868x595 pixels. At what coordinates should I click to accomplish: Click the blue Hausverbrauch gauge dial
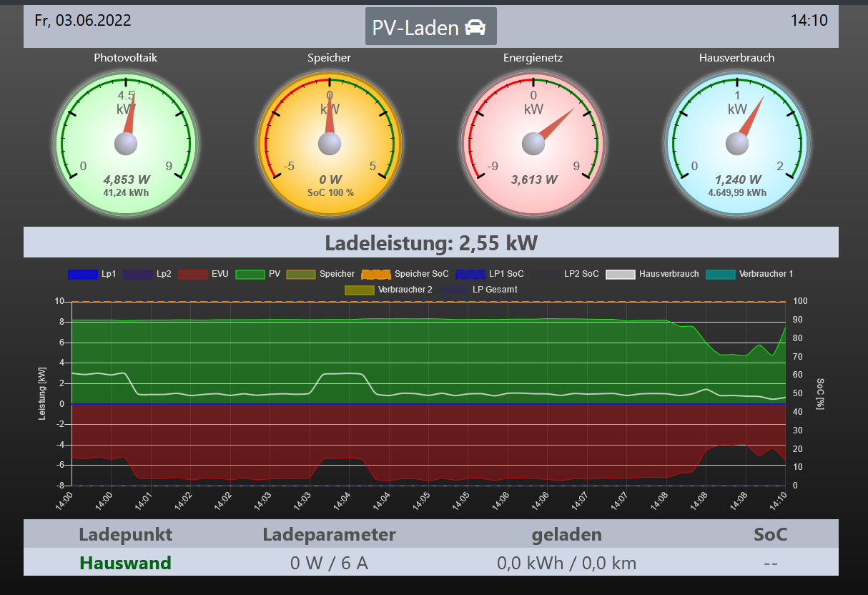click(x=737, y=144)
